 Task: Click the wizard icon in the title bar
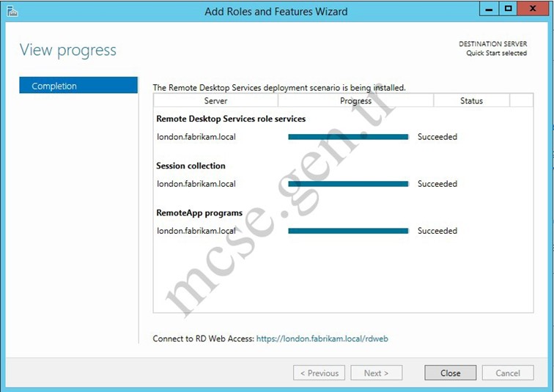pos(12,11)
